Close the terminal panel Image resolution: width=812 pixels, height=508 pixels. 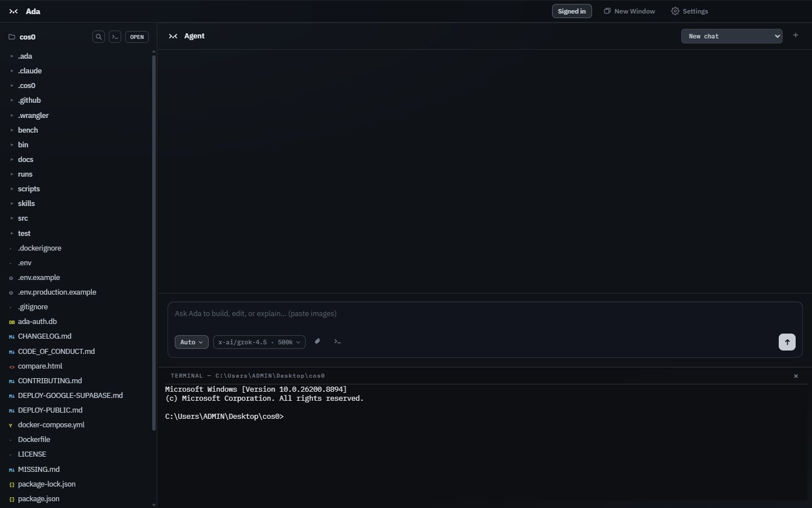coord(796,376)
